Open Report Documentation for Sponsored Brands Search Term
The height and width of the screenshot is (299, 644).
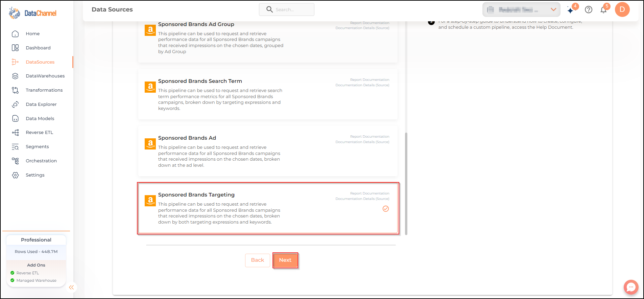[x=369, y=80]
